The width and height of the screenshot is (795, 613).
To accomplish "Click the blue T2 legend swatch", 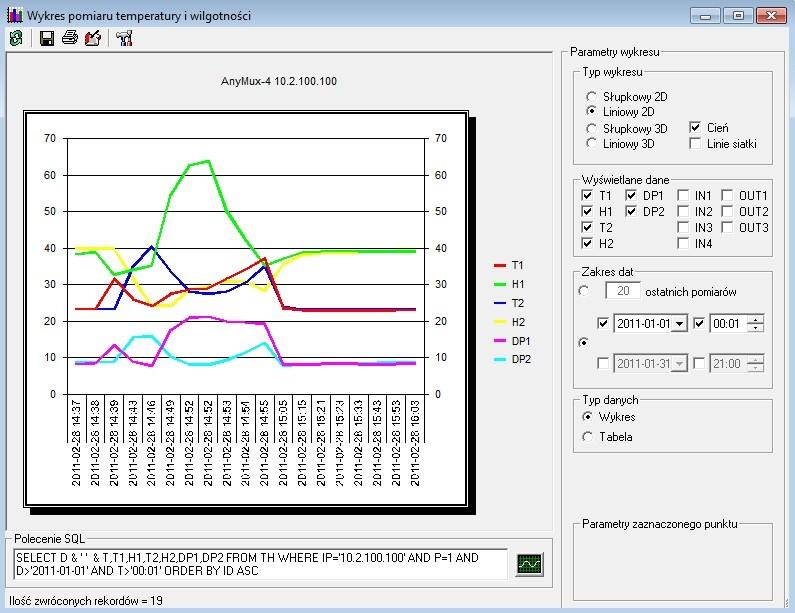I will click(500, 303).
